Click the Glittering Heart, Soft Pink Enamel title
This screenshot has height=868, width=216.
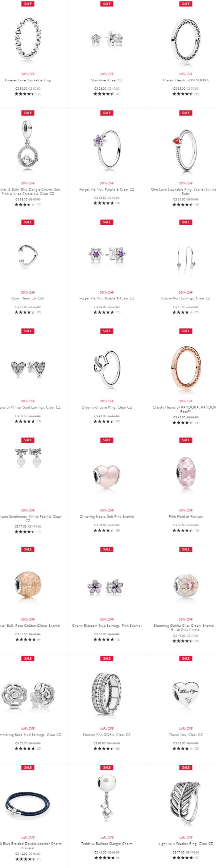point(107,516)
